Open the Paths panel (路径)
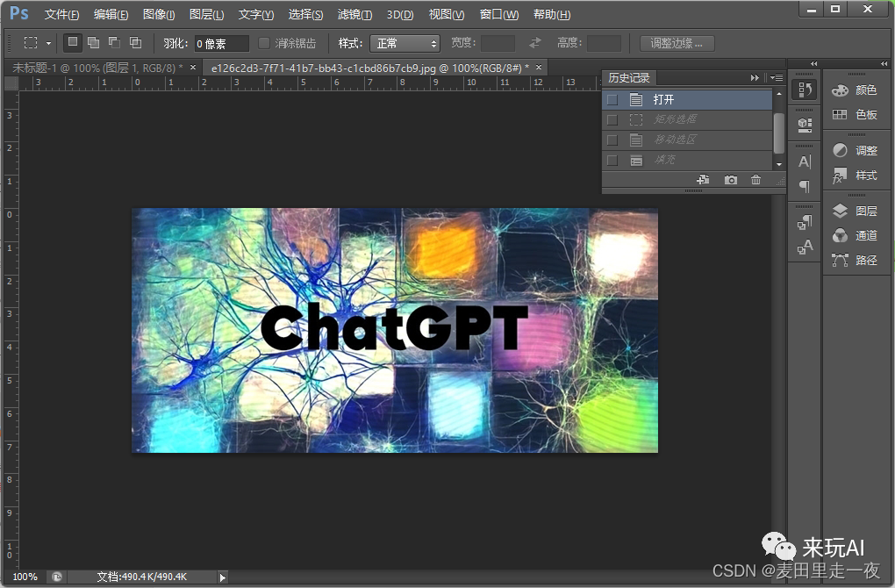 (855, 261)
